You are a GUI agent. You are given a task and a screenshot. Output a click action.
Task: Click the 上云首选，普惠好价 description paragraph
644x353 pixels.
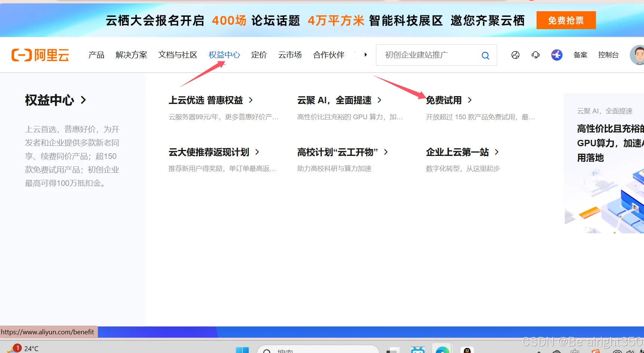pos(72,156)
